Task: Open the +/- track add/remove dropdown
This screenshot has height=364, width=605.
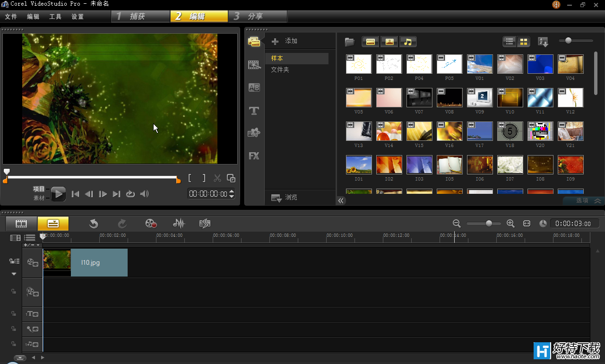Action: point(32,245)
